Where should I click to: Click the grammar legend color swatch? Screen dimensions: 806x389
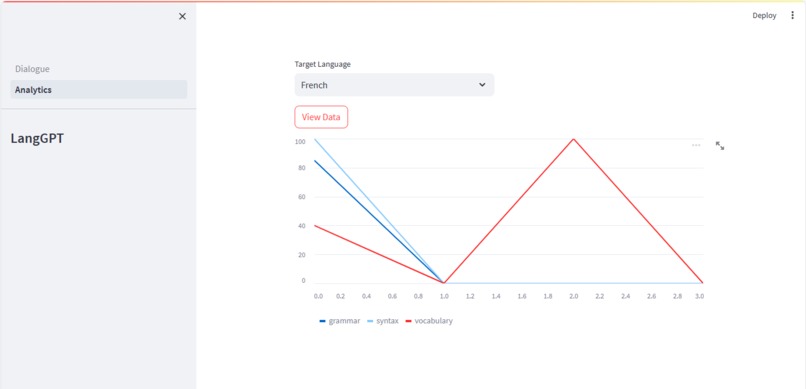pos(322,321)
